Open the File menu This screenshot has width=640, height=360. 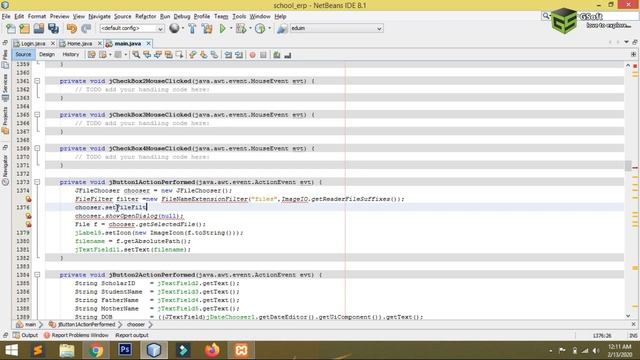point(6,16)
